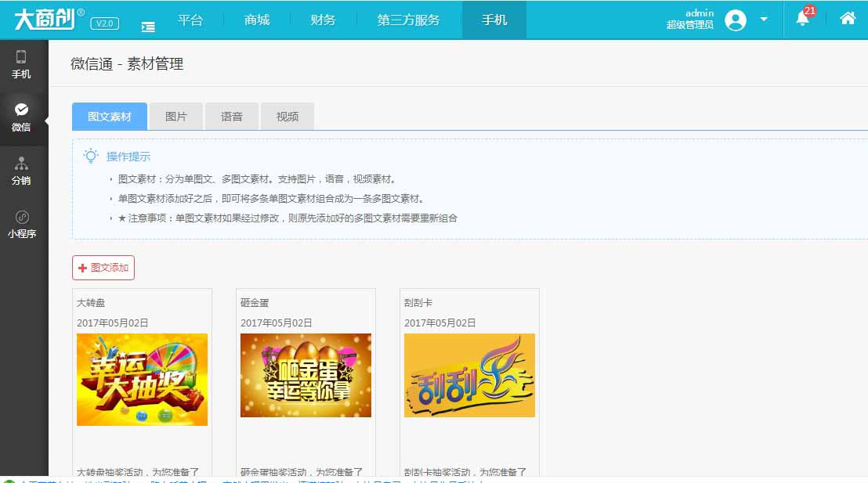Open the 分销 distribution sidebar icon
The width and height of the screenshot is (868, 483).
(21, 169)
